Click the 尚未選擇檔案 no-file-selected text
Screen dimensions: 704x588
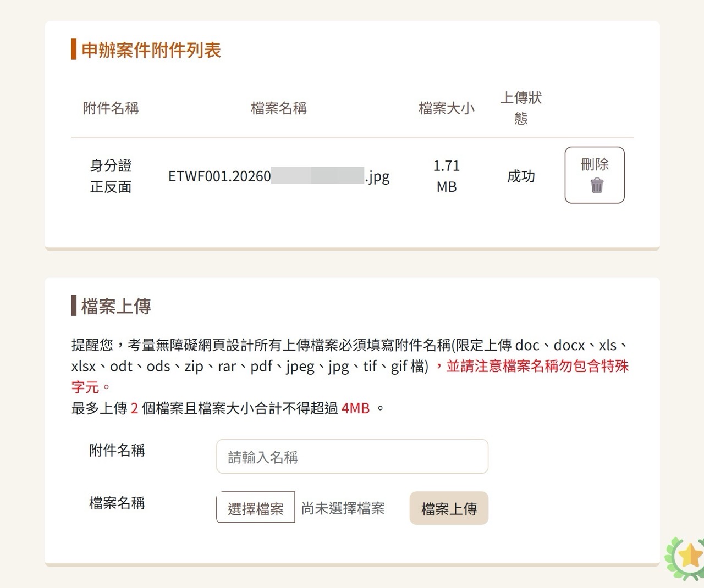coord(343,508)
